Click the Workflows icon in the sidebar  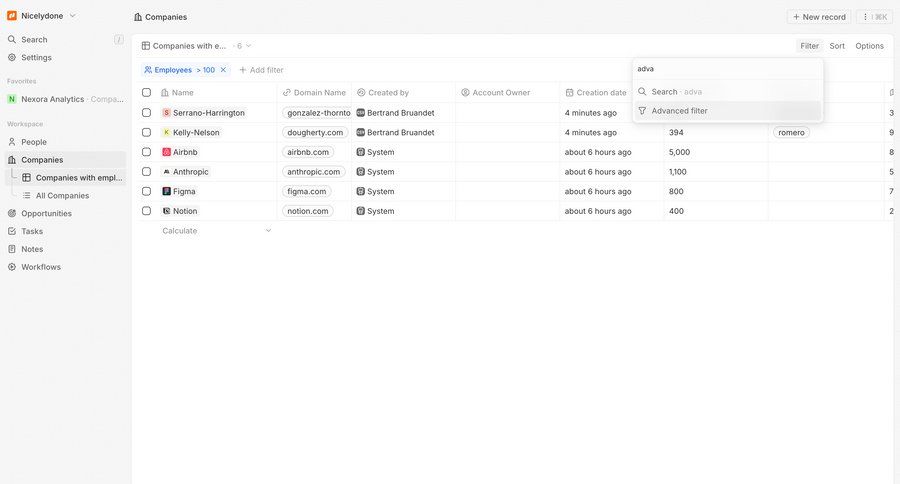pos(11,266)
